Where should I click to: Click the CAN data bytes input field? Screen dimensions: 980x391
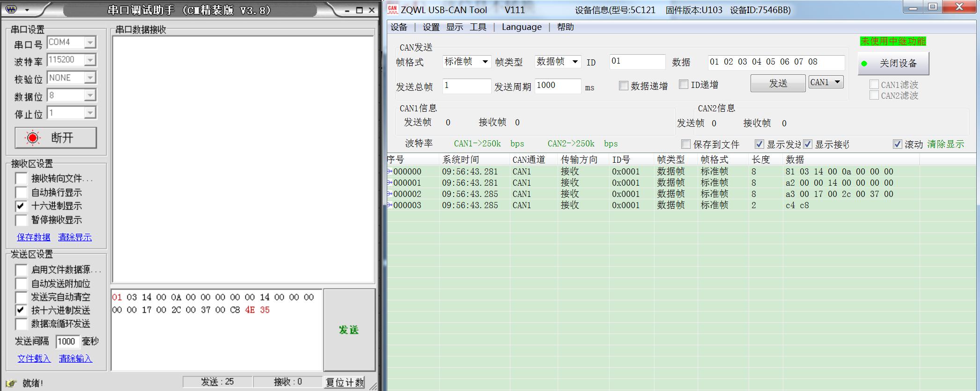click(x=776, y=62)
